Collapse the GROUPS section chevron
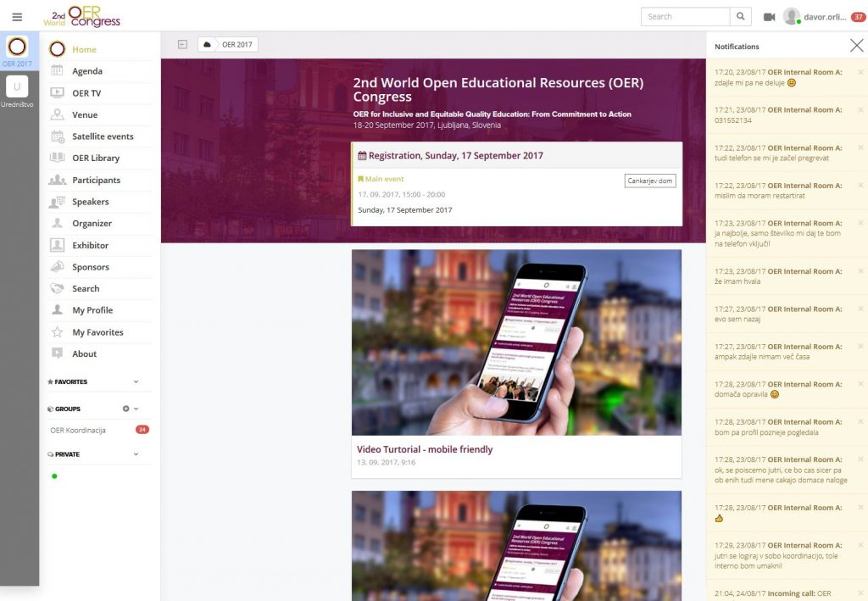Viewport: 868px width, 601px height. (x=136, y=409)
